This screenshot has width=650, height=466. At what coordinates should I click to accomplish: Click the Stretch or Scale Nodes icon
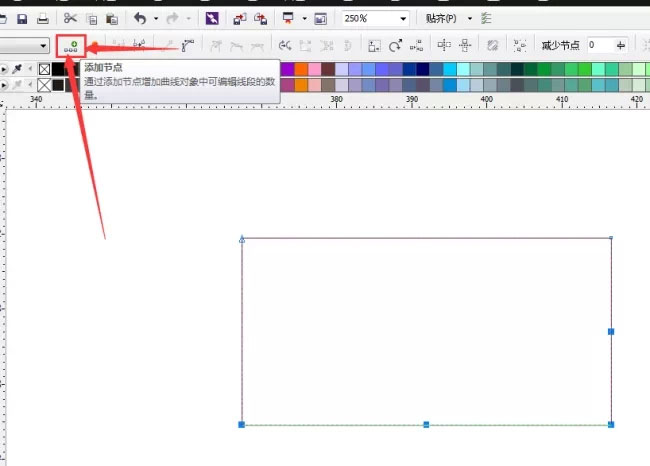[374, 46]
